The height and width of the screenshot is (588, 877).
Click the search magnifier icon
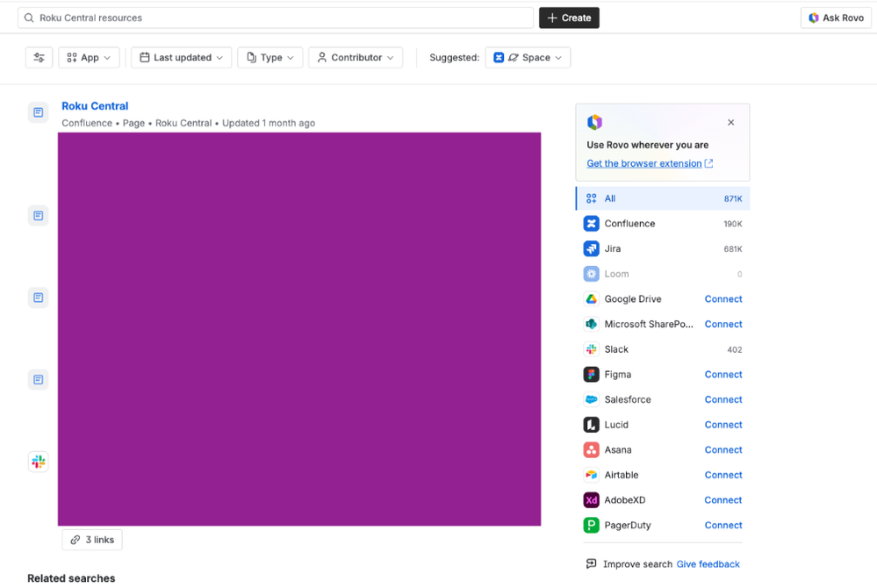click(29, 18)
